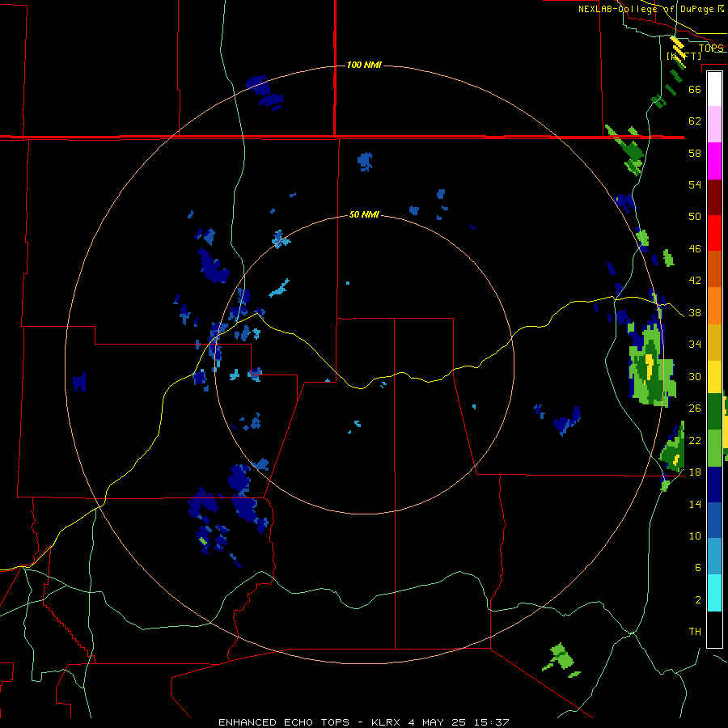The width and height of the screenshot is (728, 728).
Task: Click the "2" legend value
Action: click(698, 600)
